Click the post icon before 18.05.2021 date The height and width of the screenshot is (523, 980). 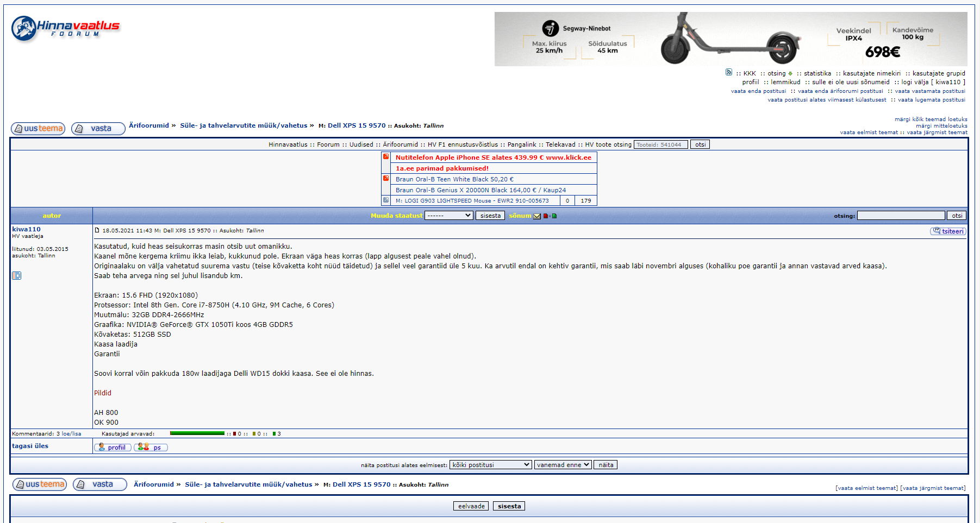pyautogui.click(x=97, y=230)
